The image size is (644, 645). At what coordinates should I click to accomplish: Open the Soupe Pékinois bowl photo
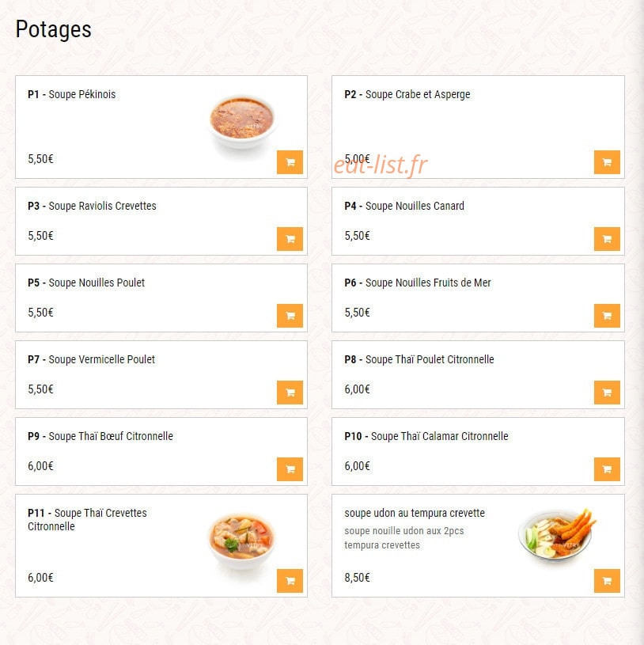point(242,122)
